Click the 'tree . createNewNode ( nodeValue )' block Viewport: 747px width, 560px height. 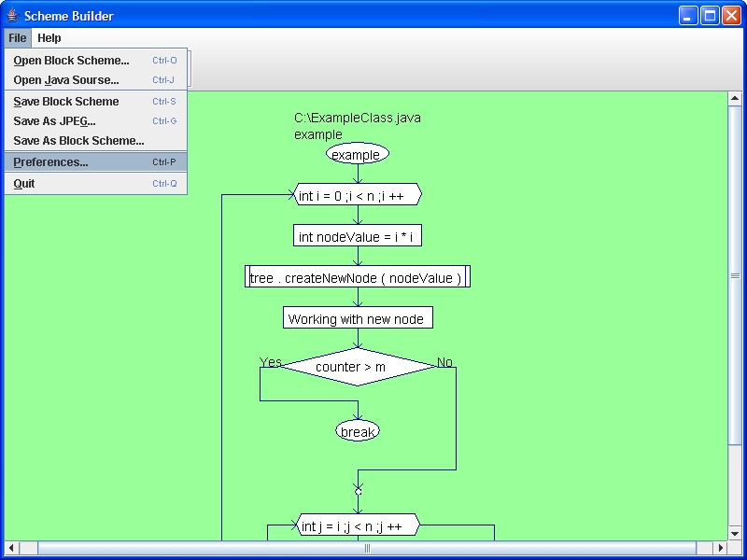(358, 276)
